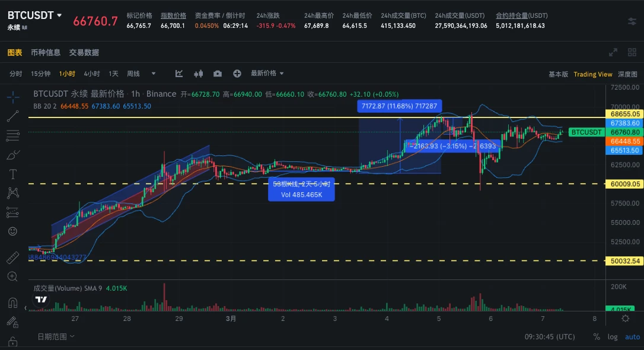Click the 指数价格 link
Image resolution: width=644 pixels, height=350 pixels.
(173, 15)
